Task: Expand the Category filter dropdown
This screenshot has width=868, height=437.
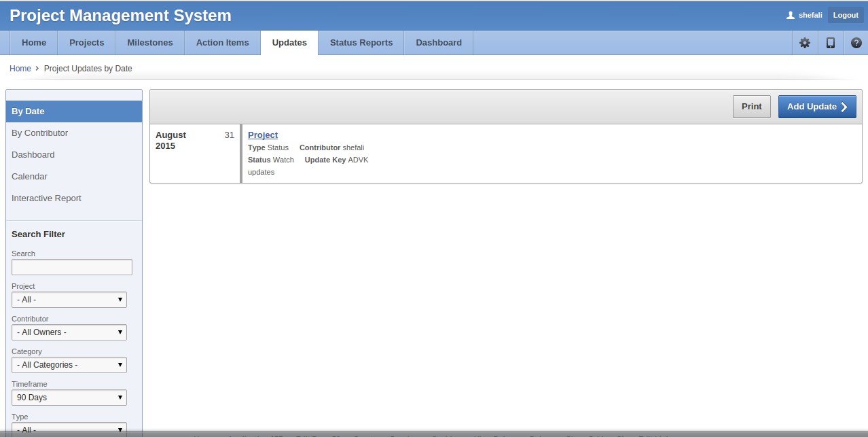Action: 69,365
